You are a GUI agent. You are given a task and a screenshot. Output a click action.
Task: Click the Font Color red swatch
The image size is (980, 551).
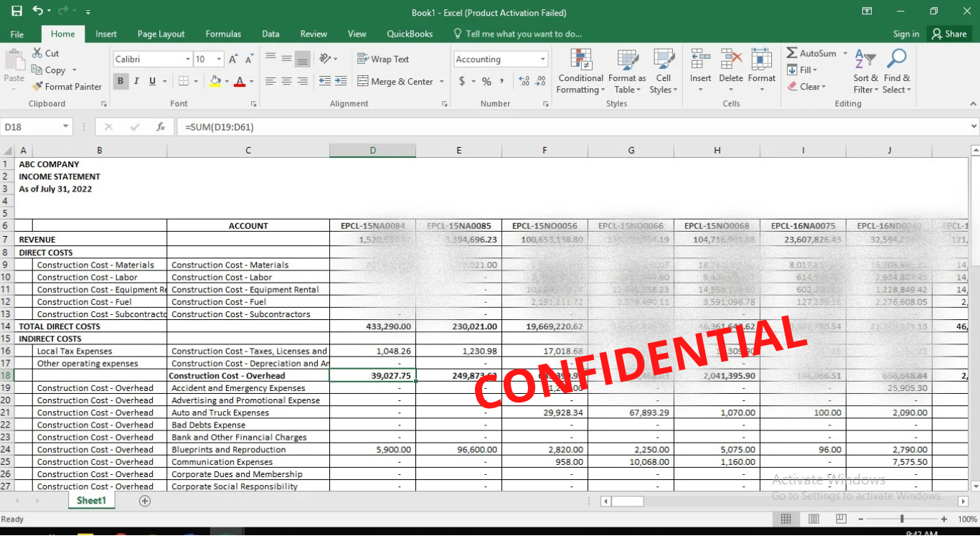240,81
